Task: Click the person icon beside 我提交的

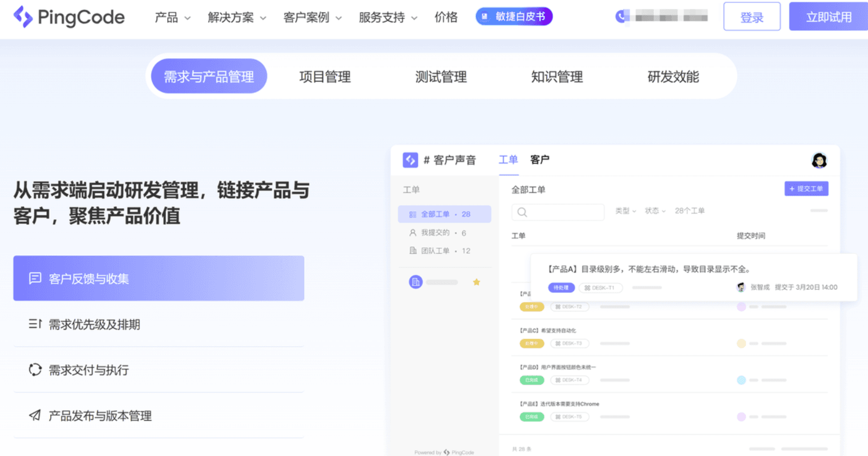Action: click(x=413, y=233)
